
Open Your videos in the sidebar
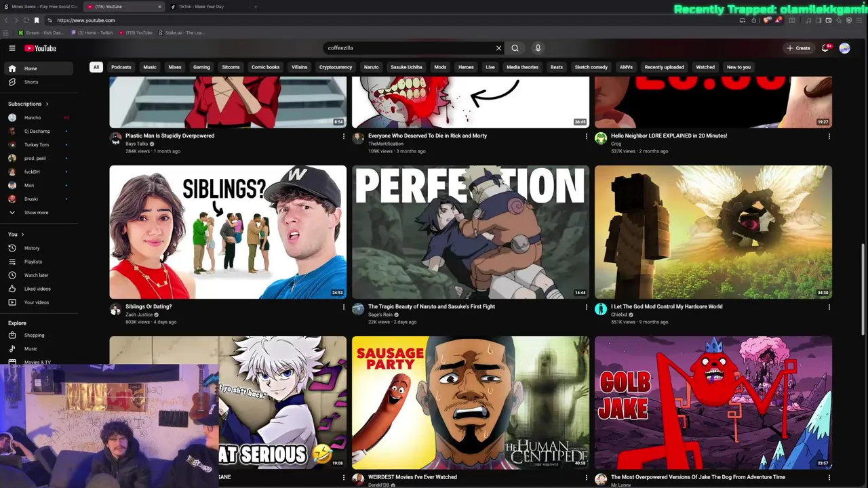[x=39, y=302]
